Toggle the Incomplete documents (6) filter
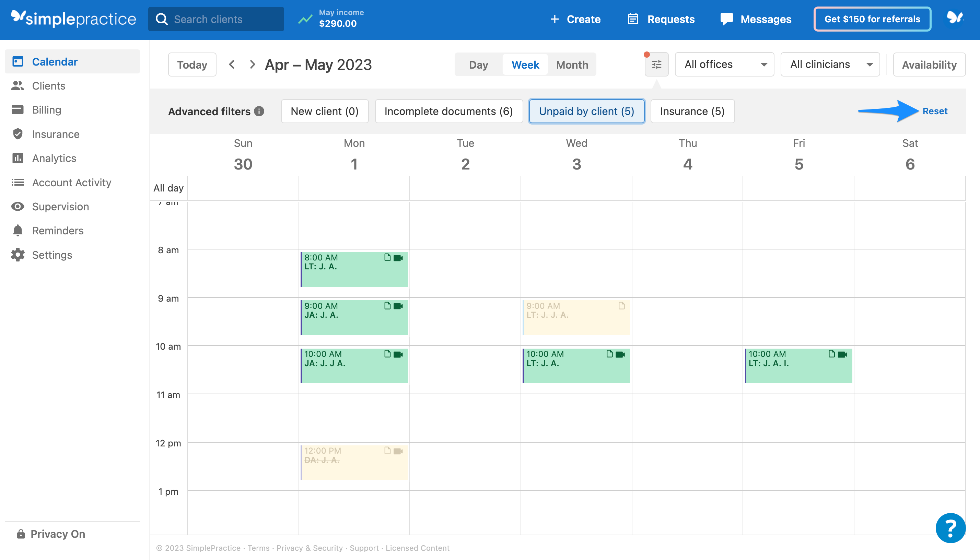Image resolution: width=980 pixels, height=560 pixels. point(448,111)
